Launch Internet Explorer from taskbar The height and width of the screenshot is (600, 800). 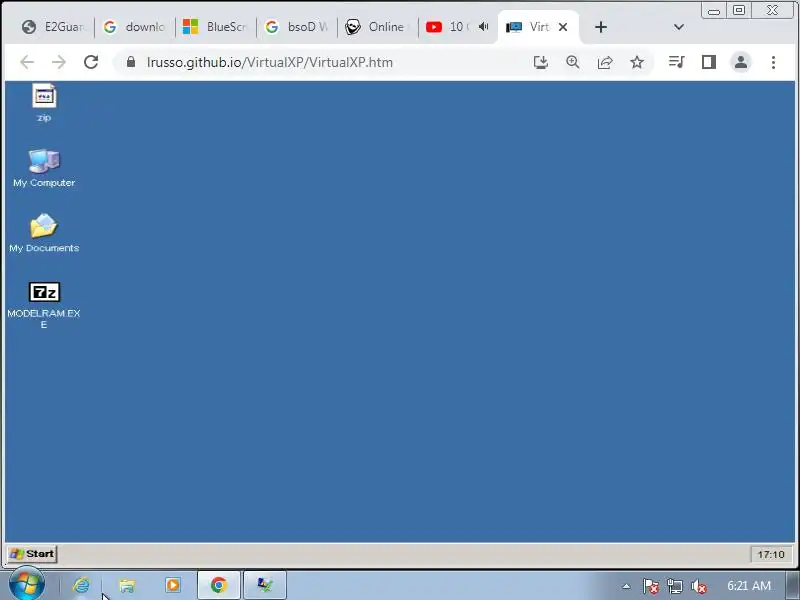81,585
